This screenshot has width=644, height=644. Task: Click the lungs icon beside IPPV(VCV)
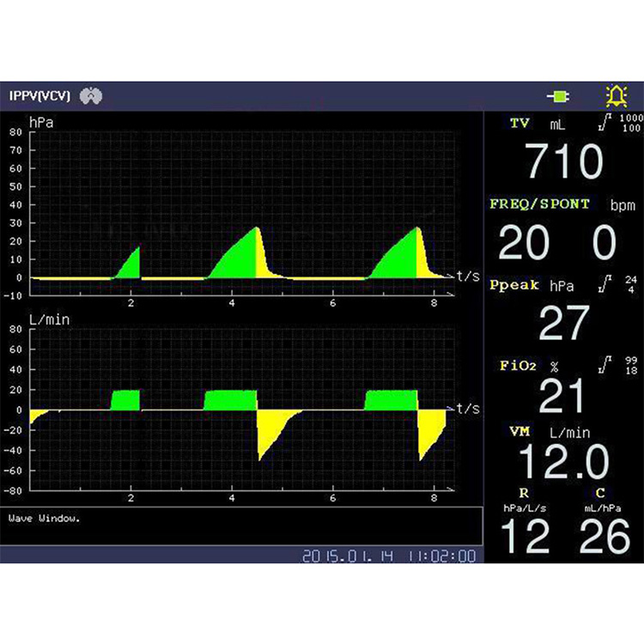pos(90,95)
